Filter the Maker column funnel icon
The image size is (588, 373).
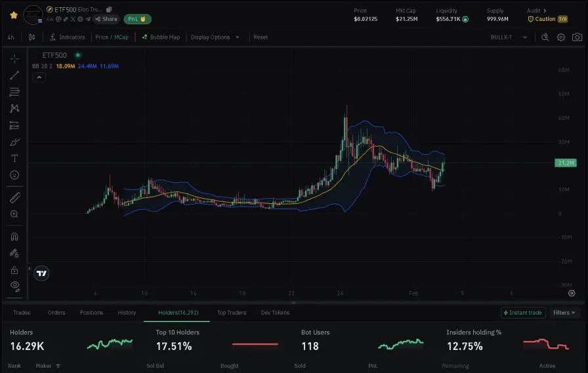58,366
